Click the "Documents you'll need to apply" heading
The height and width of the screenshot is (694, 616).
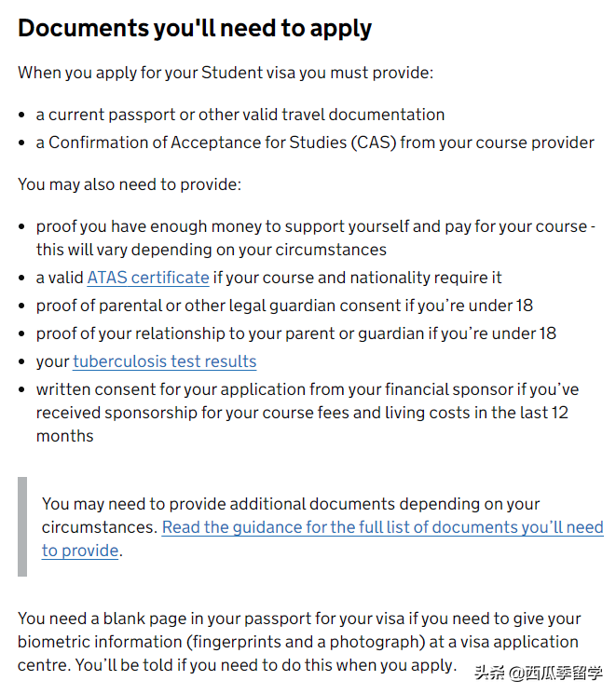pyautogui.click(x=195, y=28)
